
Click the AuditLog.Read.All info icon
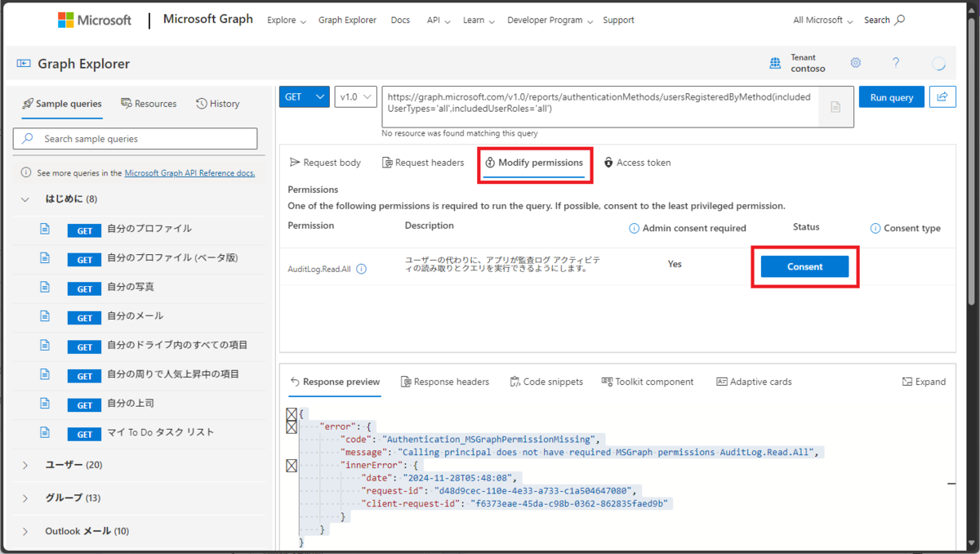click(x=362, y=268)
